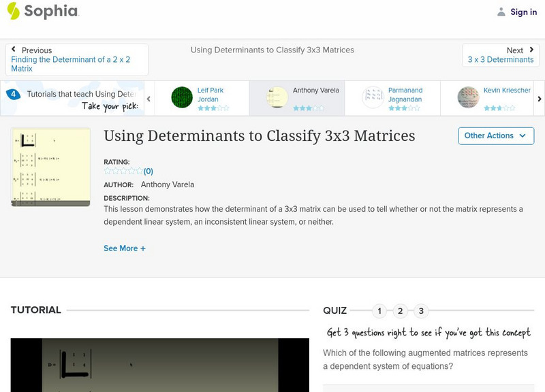545x392 pixels.
Task: Select Parmanand Jagnandan's tutorial
Action: pyautogui.click(x=392, y=98)
